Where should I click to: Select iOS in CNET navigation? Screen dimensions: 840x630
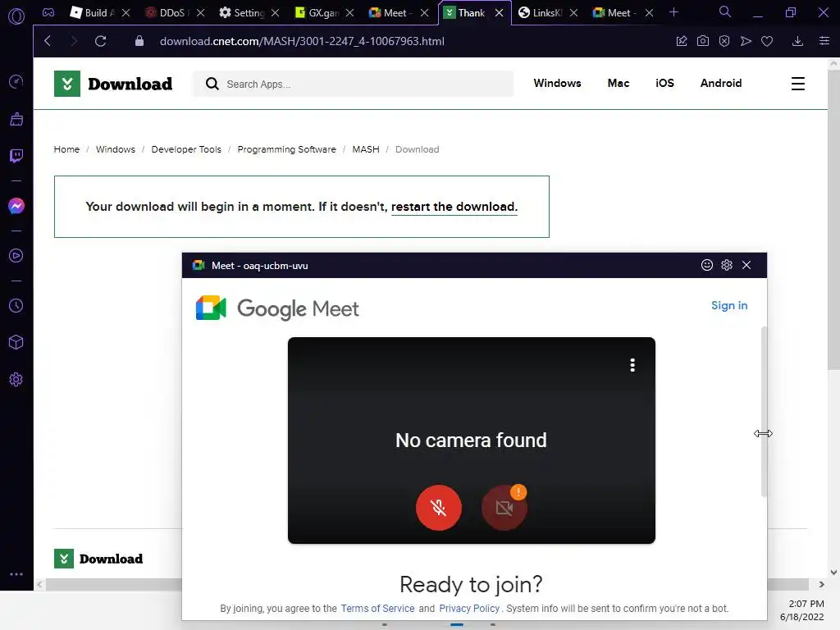664,83
